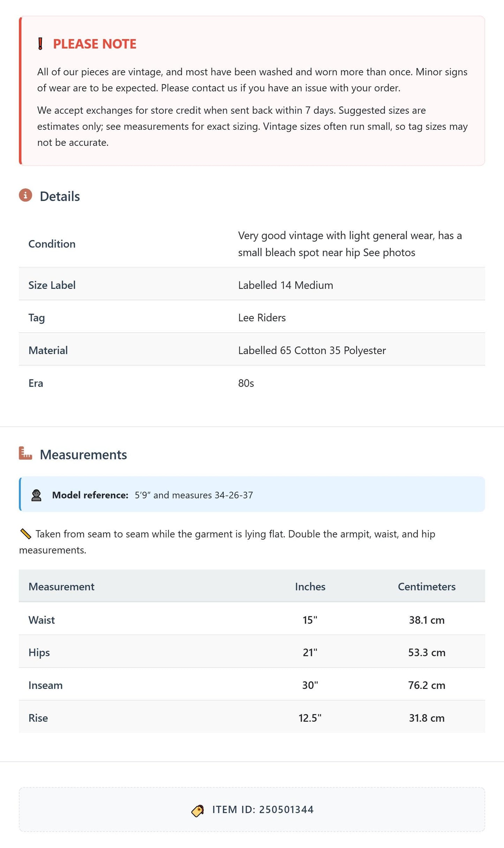Click the Centimeters column header

click(427, 586)
